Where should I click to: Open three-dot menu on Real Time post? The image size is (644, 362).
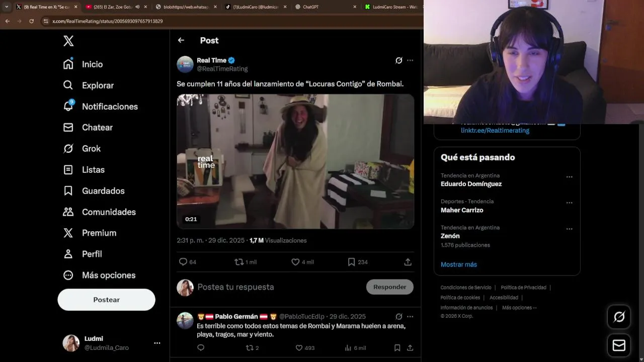coord(410,60)
